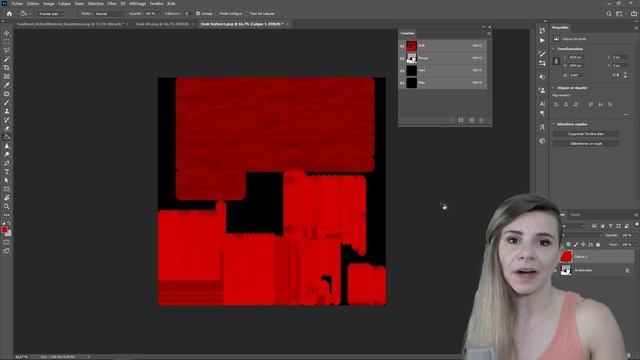The width and height of the screenshot is (640, 360).
Task: Open the Premier plan fill source dropdown
Action: point(51,13)
